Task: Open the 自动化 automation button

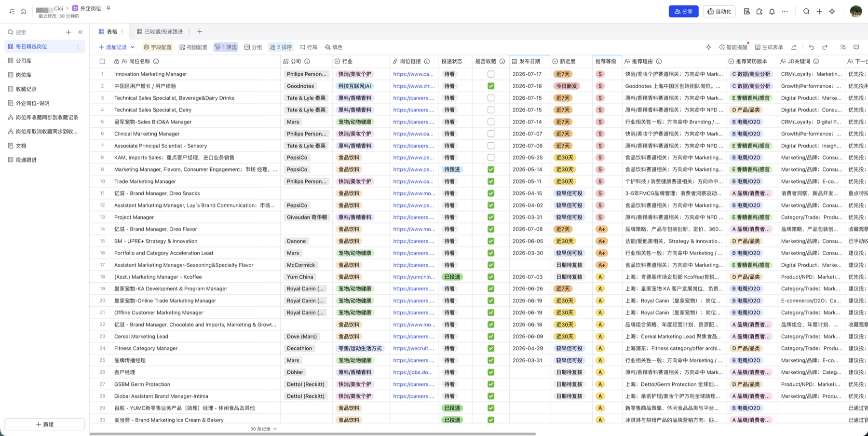Action: 719,12
